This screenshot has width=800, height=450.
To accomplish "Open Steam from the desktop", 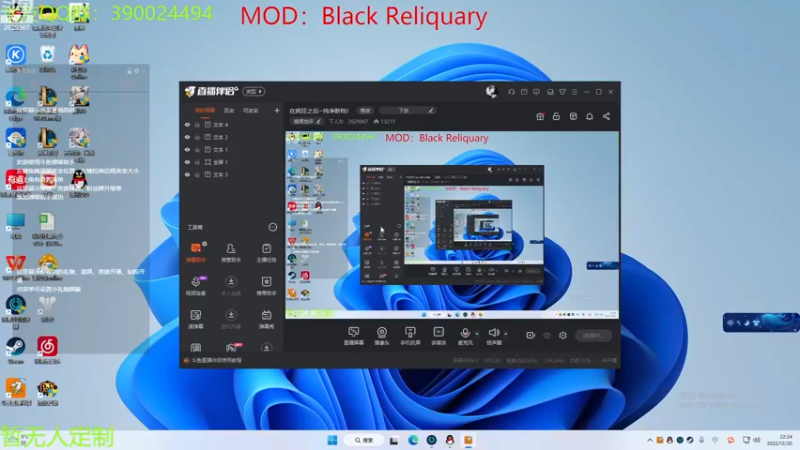I will pyautogui.click(x=15, y=350).
